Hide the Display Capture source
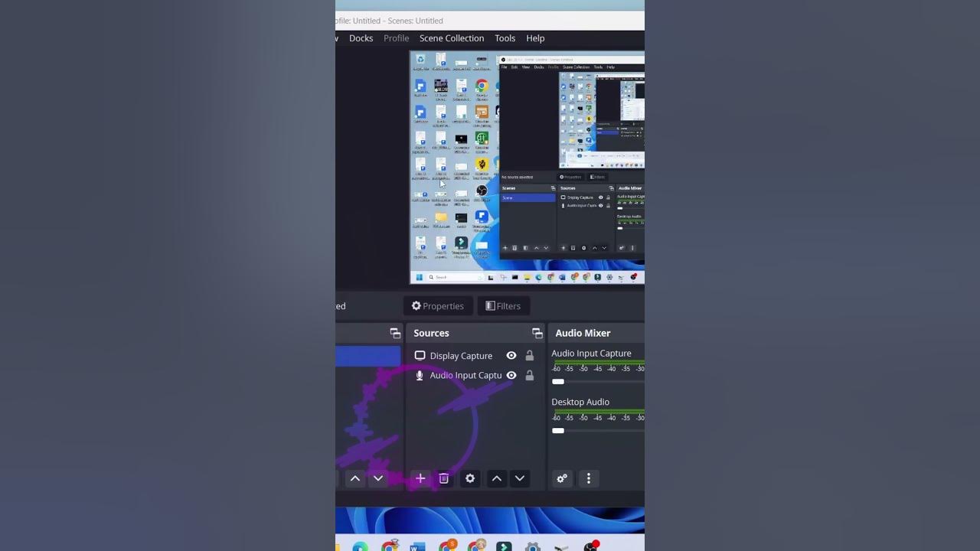This screenshot has width=980, height=551. (x=511, y=356)
